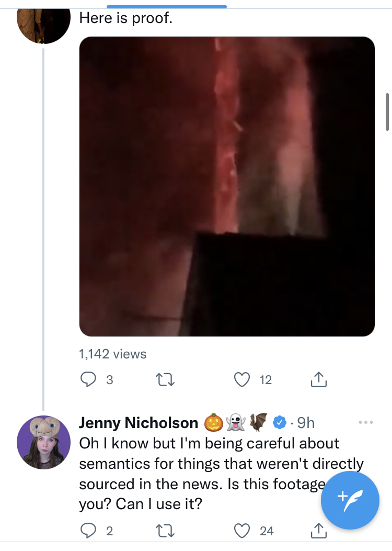Reply to the 'Here is proof' tweet
The height and width of the screenshot is (551, 392).
88,379
